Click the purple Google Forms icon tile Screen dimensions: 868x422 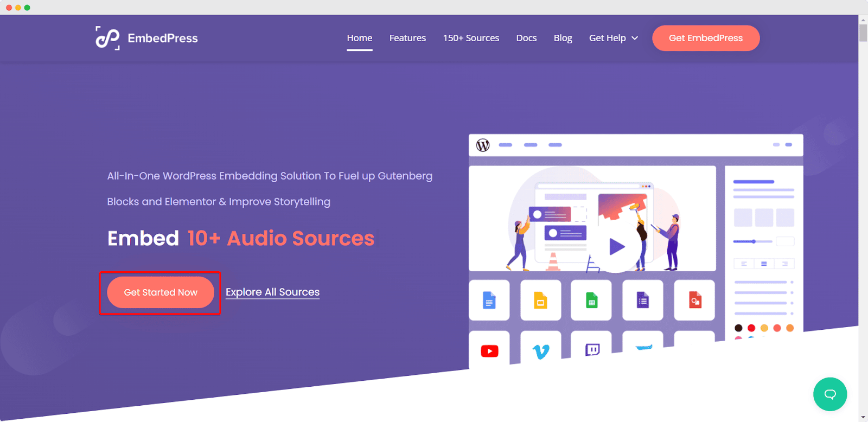643,300
